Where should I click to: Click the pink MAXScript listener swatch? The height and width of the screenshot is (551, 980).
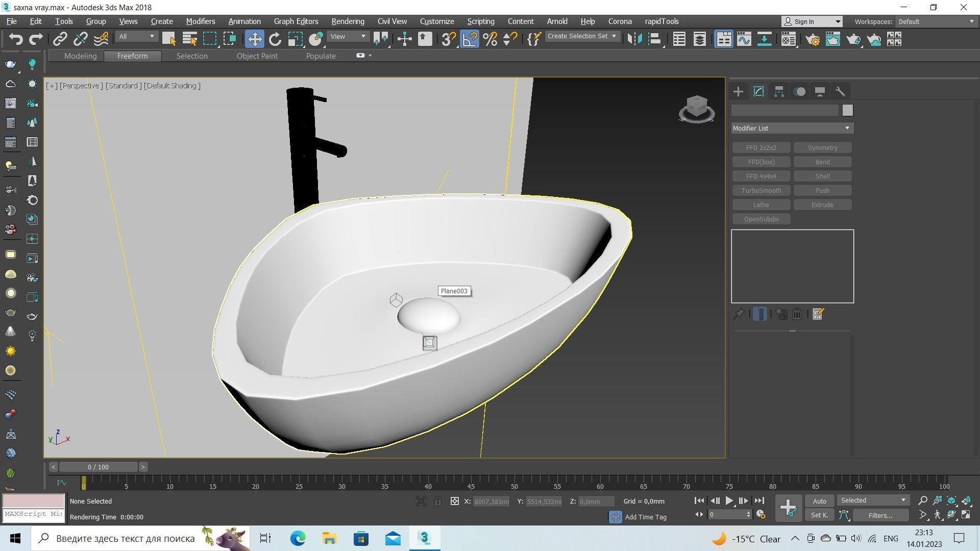[34, 500]
